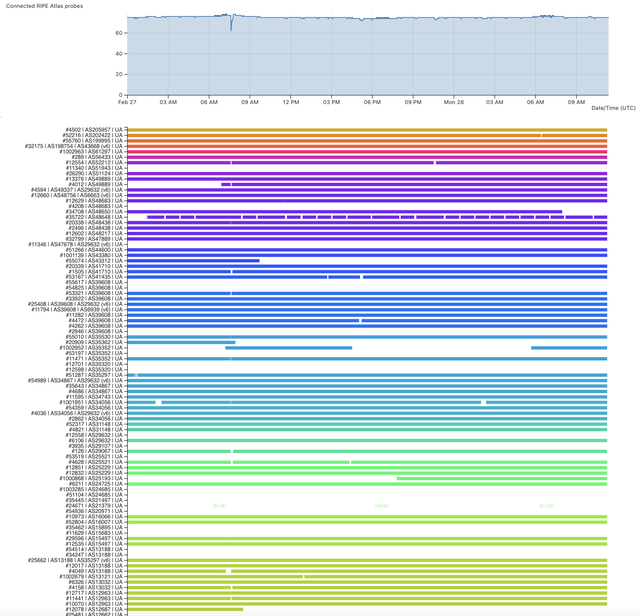Click the '06 PM' tick on time axis
Viewport: 640px width, 616px height.
click(372, 102)
